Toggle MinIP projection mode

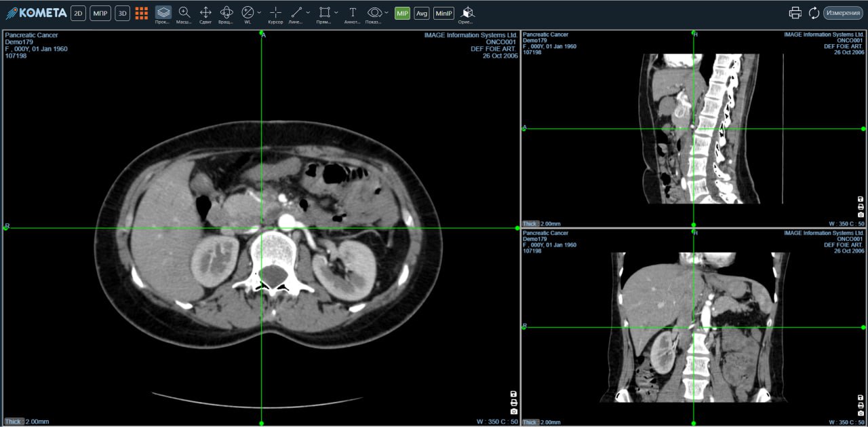click(x=443, y=13)
